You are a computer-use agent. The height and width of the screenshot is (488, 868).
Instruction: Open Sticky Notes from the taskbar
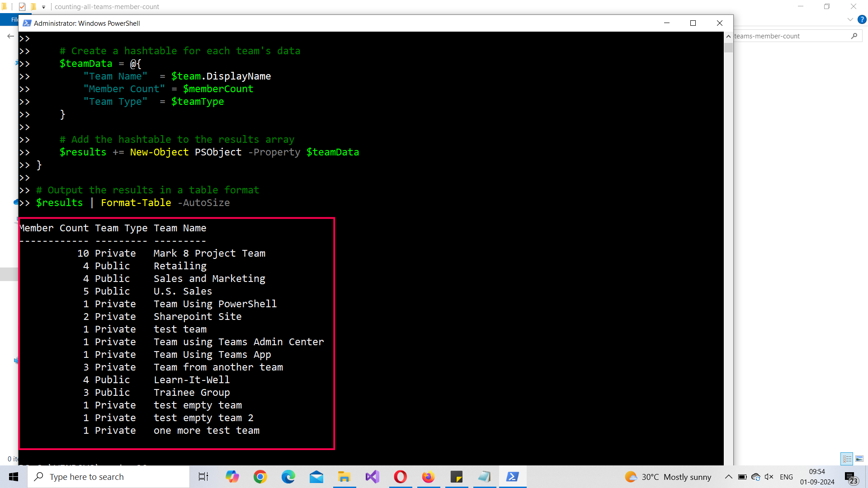pos(456,477)
